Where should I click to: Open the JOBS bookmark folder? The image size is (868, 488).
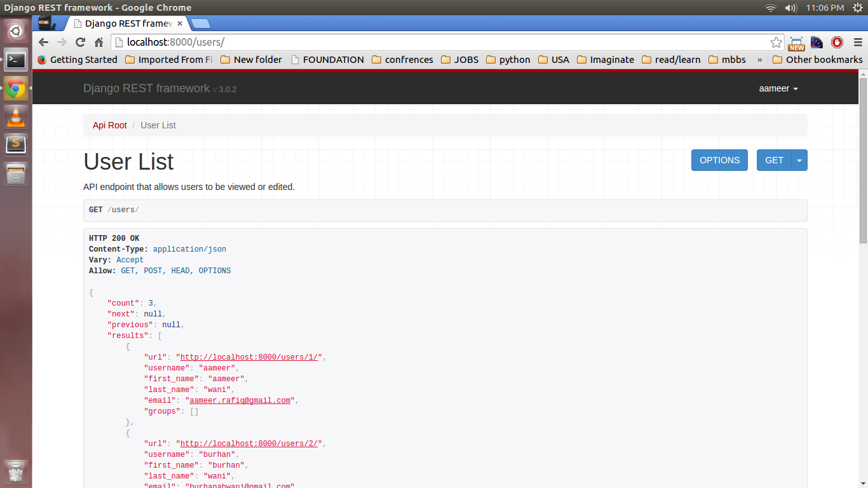pyautogui.click(x=459, y=60)
